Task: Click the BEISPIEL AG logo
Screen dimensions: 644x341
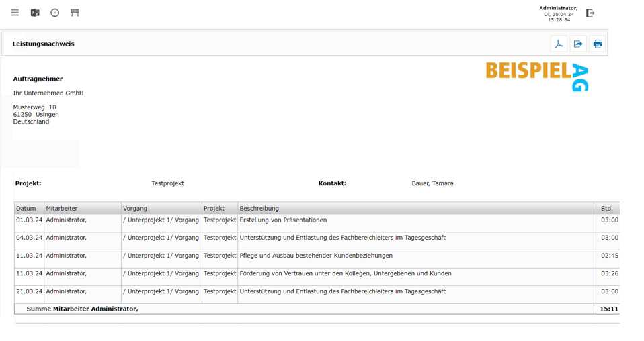Action: 537,75
